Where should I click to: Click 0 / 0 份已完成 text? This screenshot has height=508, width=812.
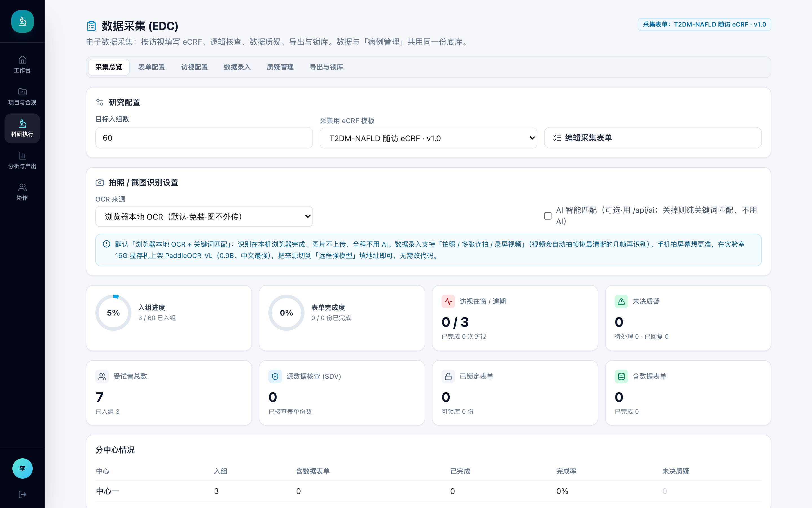[331, 318]
